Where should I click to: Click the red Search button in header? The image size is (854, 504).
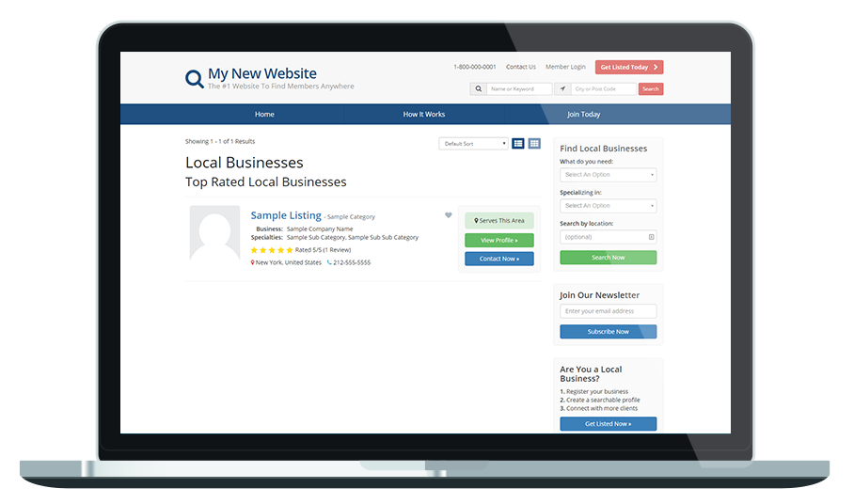point(650,88)
